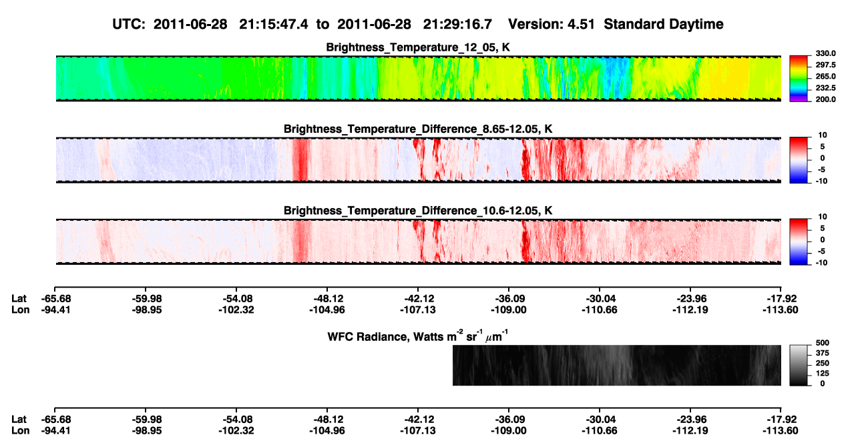Select the 'Brightness_Temperature_Difference_10.6-12.05, K' title

click(x=418, y=211)
